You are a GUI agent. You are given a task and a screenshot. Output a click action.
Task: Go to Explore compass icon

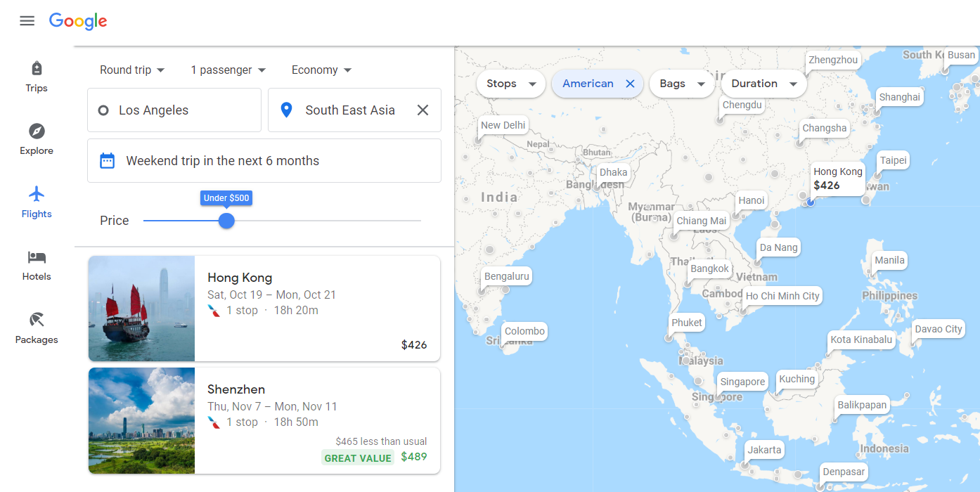(x=37, y=131)
